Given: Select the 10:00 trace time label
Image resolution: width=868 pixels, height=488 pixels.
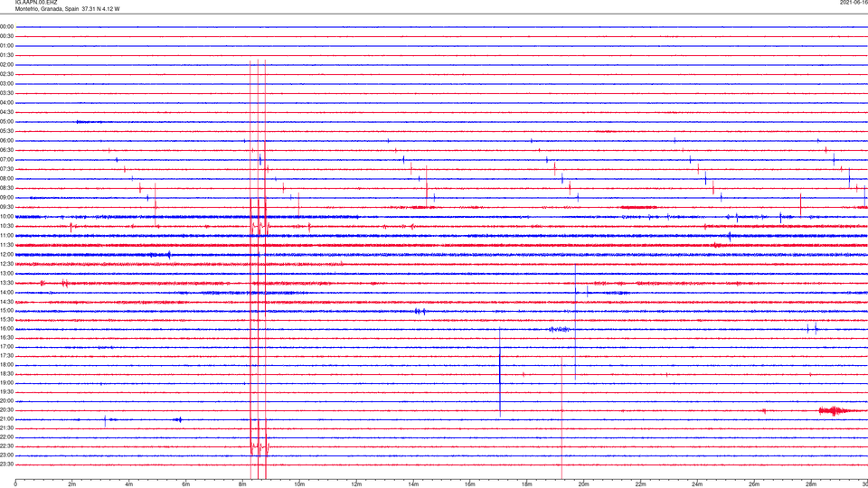Looking at the screenshot, I should point(6,216).
